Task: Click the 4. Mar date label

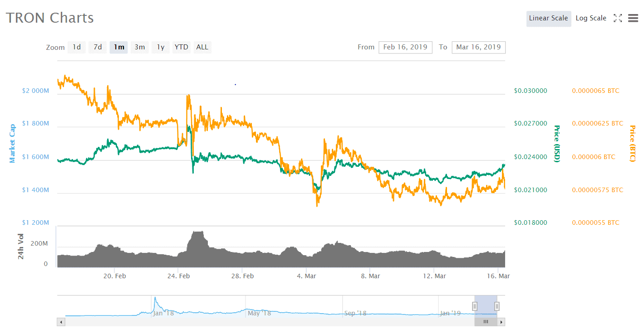Action: [306, 276]
